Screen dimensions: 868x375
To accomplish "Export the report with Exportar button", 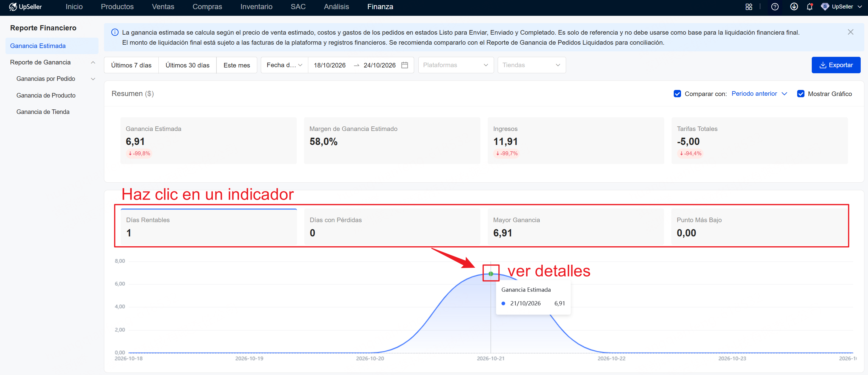I will point(836,65).
